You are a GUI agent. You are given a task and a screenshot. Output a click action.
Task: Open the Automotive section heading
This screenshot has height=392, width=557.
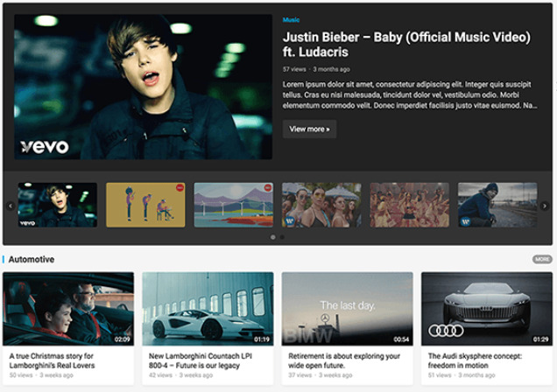click(32, 259)
